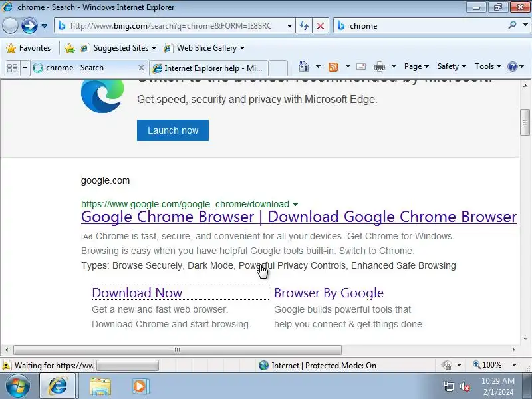Click the Help question mark icon
The height and width of the screenshot is (399, 532).
click(512, 66)
